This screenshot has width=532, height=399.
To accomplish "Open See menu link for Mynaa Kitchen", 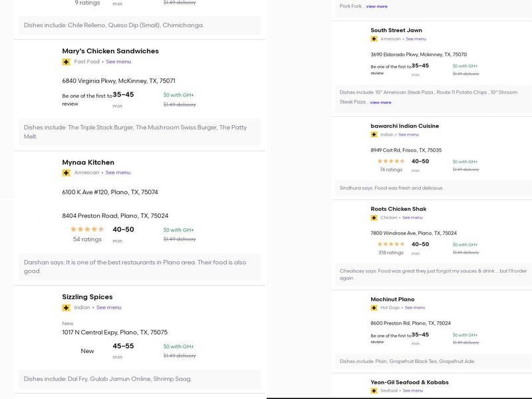I will point(118,173).
